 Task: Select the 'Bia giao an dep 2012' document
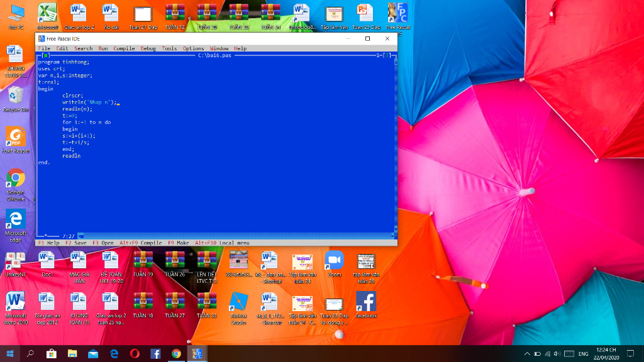click(x=47, y=308)
